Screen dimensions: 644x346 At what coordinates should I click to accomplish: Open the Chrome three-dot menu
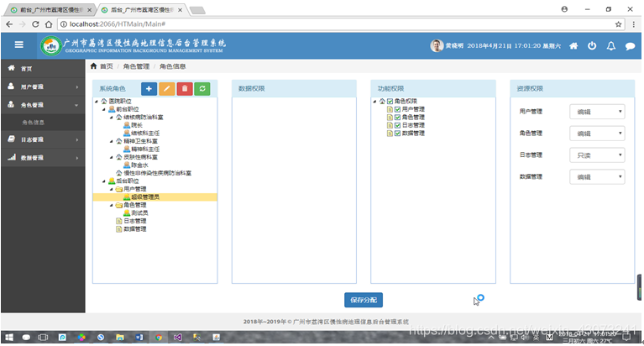[x=633, y=24]
